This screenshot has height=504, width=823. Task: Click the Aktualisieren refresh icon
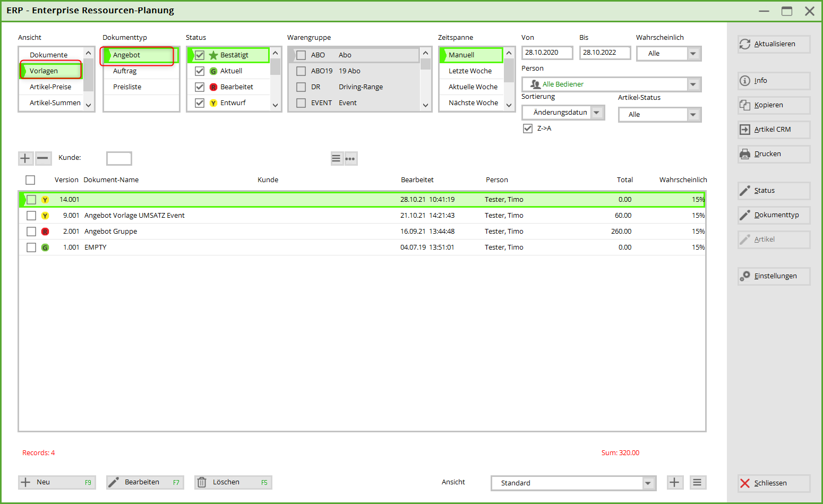tap(745, 44)
